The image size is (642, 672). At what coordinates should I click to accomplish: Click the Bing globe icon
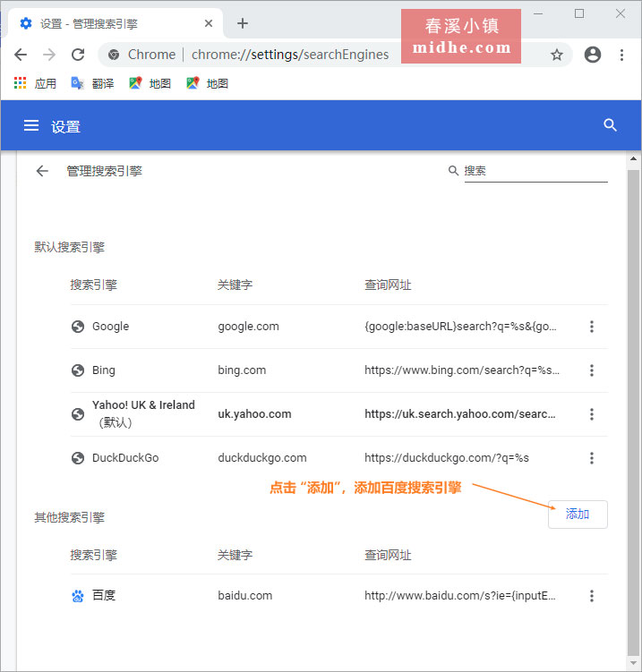[78, 370]
